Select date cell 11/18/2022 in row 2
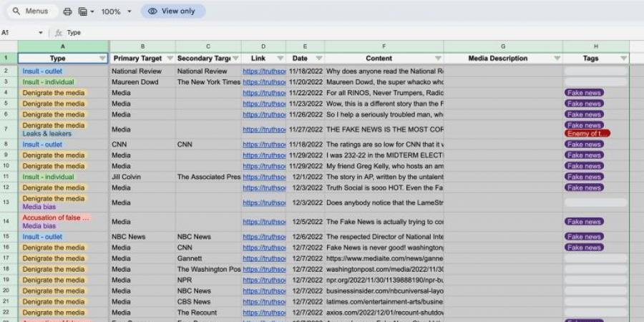This screenshot has width=644, height=322. (x=305, y=71)
